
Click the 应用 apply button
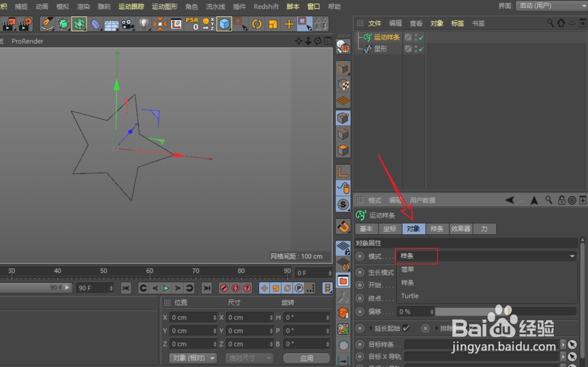[x=306, y=358]
